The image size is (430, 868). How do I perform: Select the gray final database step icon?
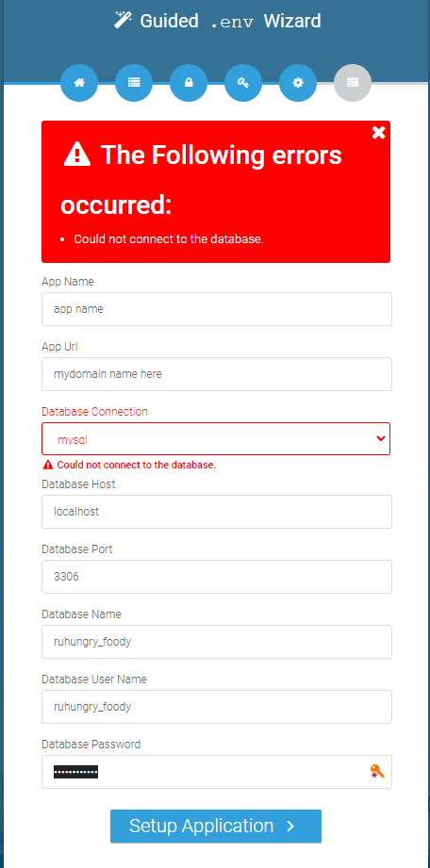[x=353, y=83]
